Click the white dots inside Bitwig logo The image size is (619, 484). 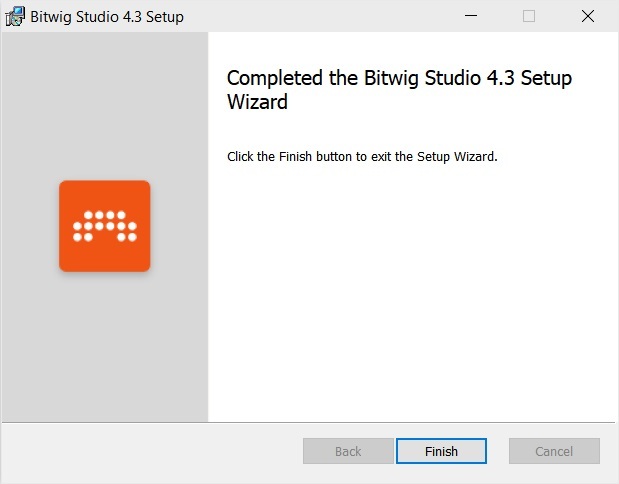[x=104, y=226]
